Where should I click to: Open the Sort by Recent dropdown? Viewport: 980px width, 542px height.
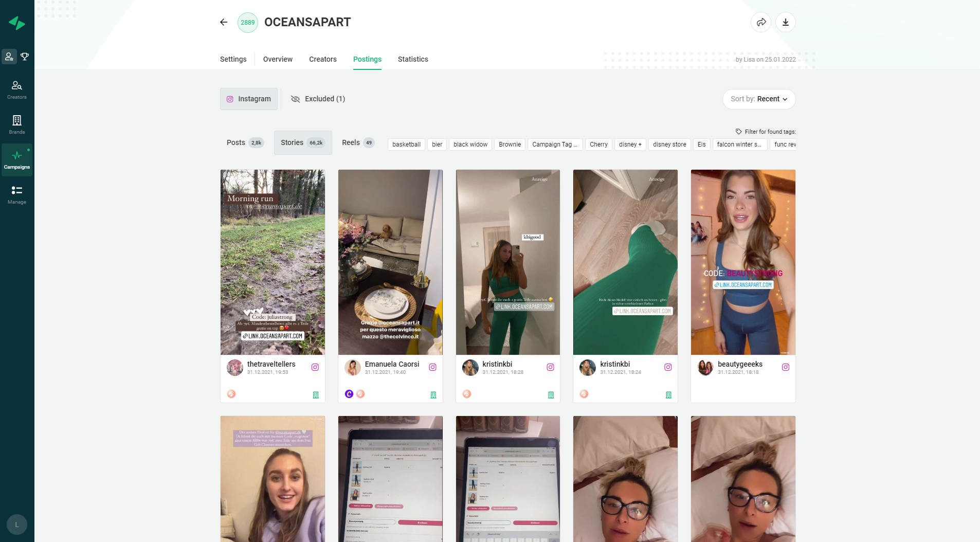click(759, 99)
